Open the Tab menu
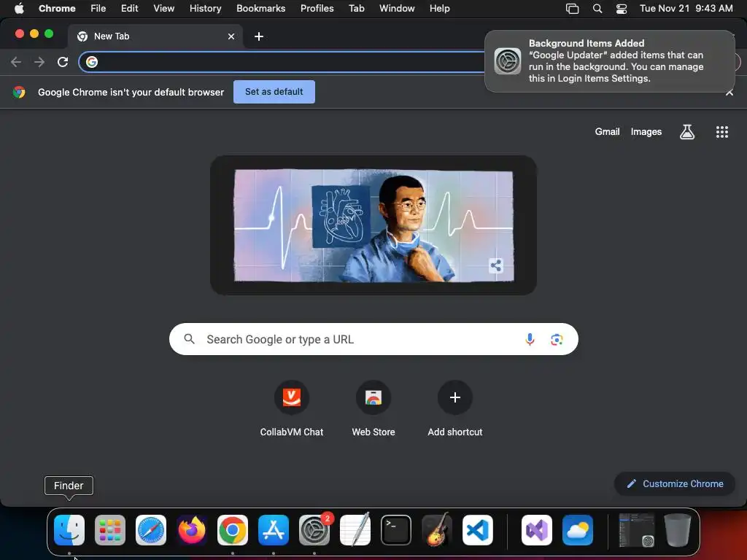This screenshot has height=560, width=747. pyautogui.click(x=356, y=9)
